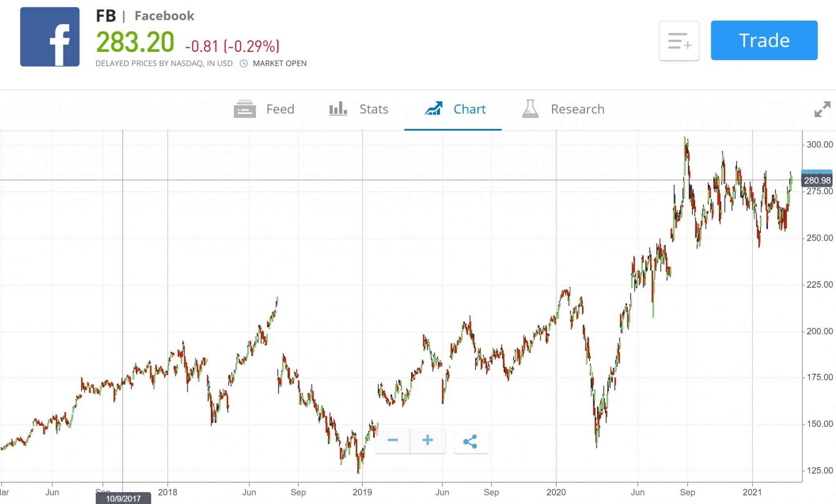Select the Stats bar-chart icon
This screenshot has height=504, width=836.
[x=338, y=109]
